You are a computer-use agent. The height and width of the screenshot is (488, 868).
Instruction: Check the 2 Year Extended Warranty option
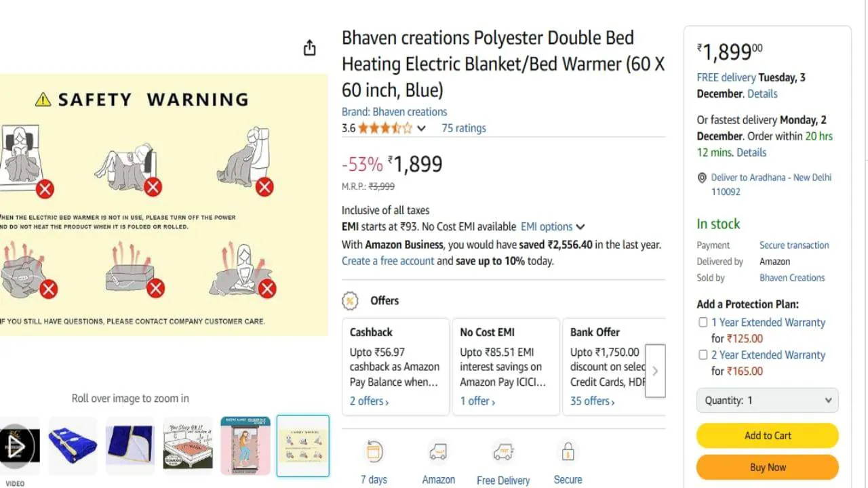pos(703,354)
